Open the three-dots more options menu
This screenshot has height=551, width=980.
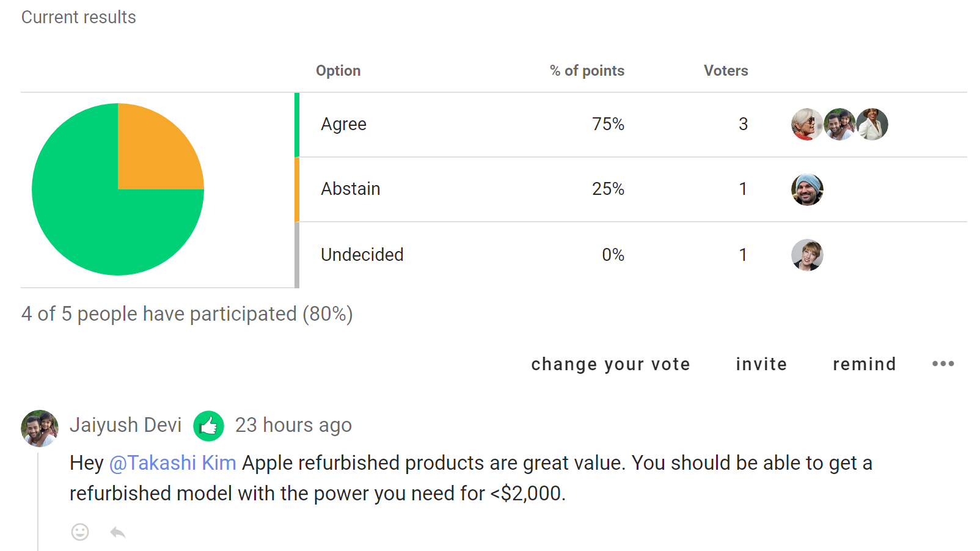coord(943,363)
